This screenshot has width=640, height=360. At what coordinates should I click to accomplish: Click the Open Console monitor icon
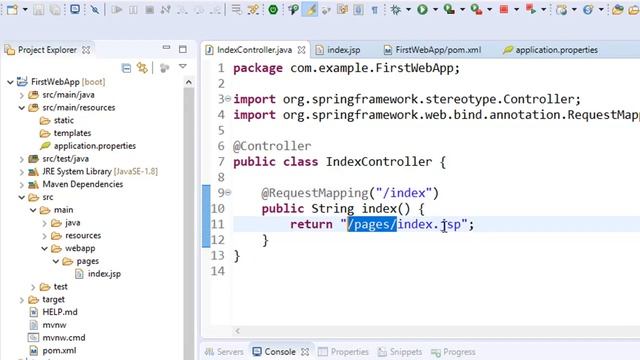point(75,9)
